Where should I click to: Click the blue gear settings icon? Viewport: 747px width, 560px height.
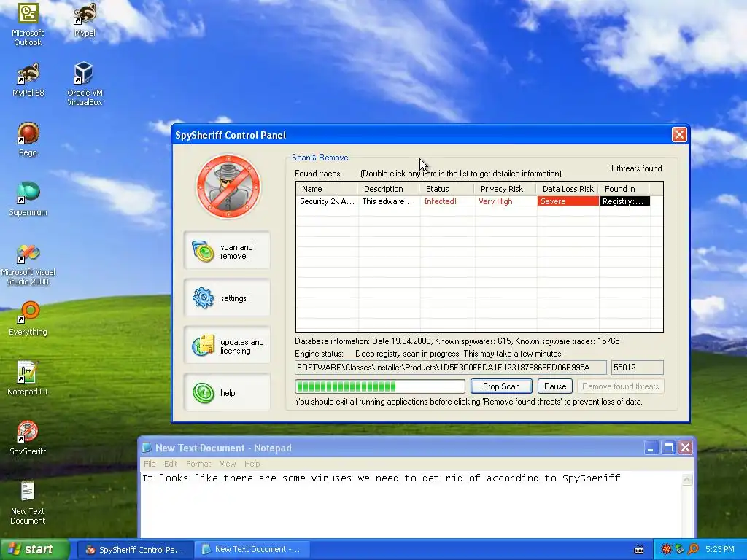click(203, 298)
